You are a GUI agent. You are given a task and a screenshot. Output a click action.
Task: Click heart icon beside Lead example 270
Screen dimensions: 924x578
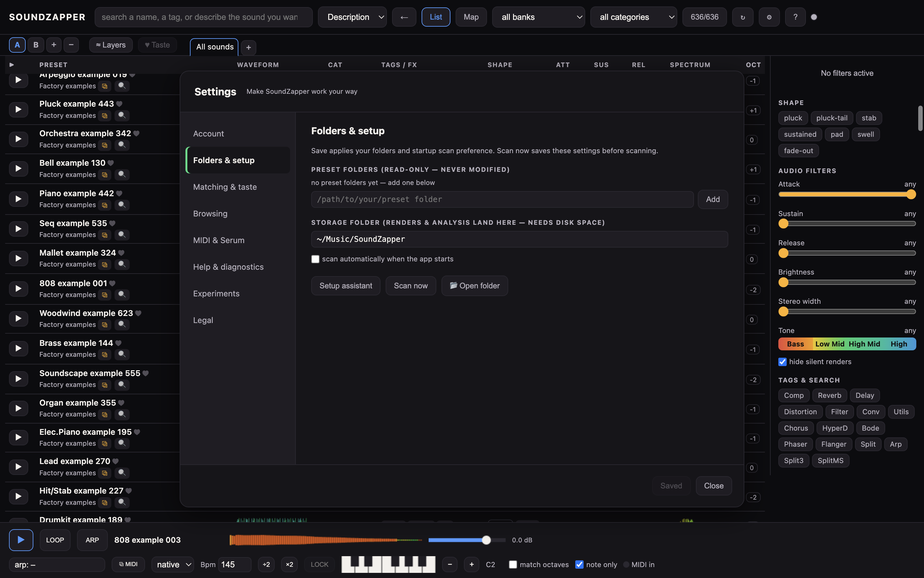[116, 461]
